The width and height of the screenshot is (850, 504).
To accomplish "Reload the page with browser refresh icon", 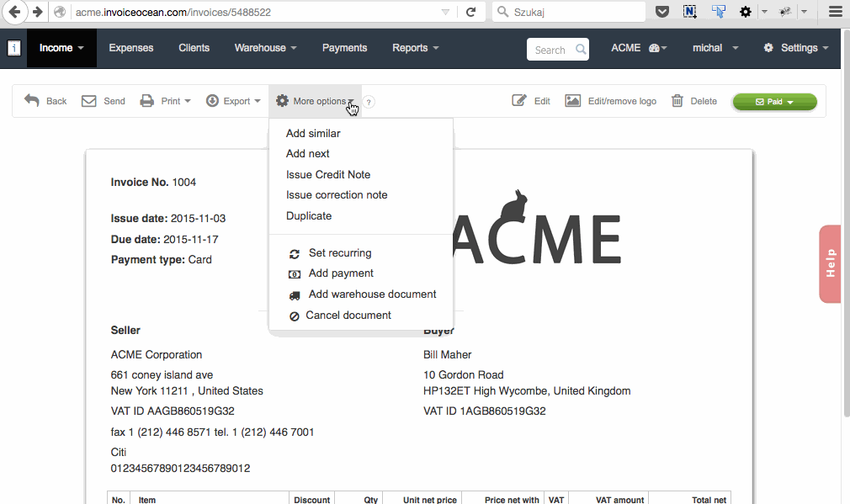I will coord(471,12).
